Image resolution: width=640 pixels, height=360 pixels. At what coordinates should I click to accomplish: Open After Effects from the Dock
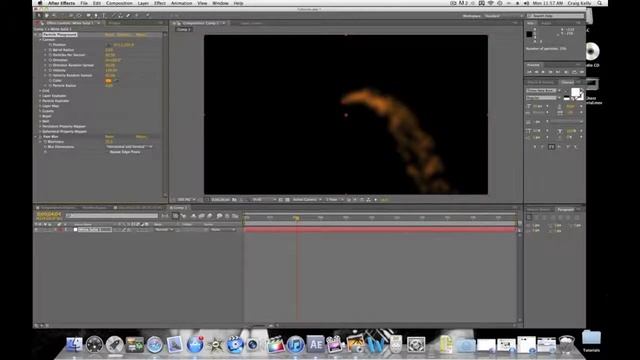pyautogui.click(x=315, y=344)
